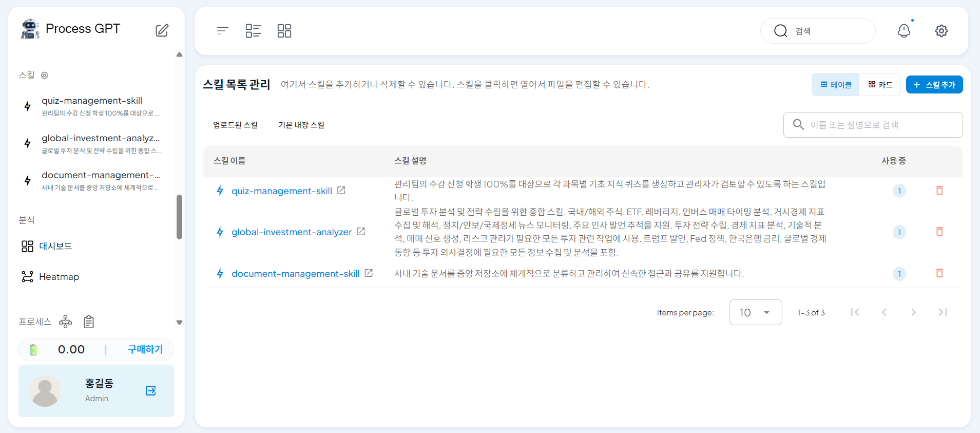Image resolution: width=980 pixels, height=433 pixels.
Task: Click the 프로세스 section label
Action: tap(35, 322)
